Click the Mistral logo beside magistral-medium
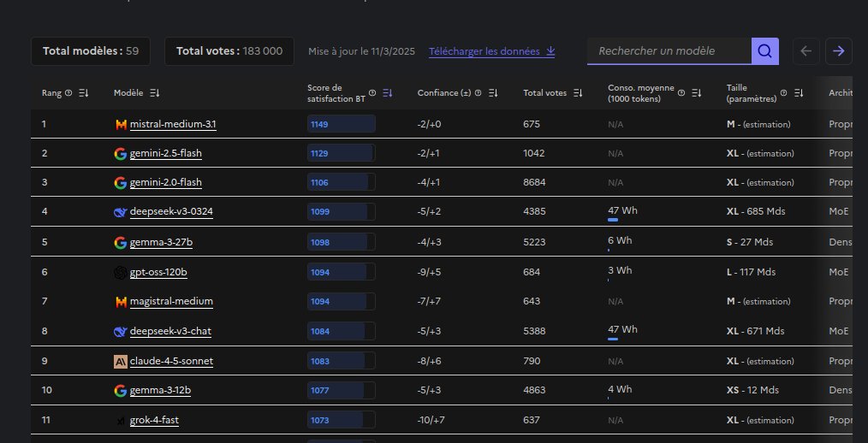 [x=121, y=301]
